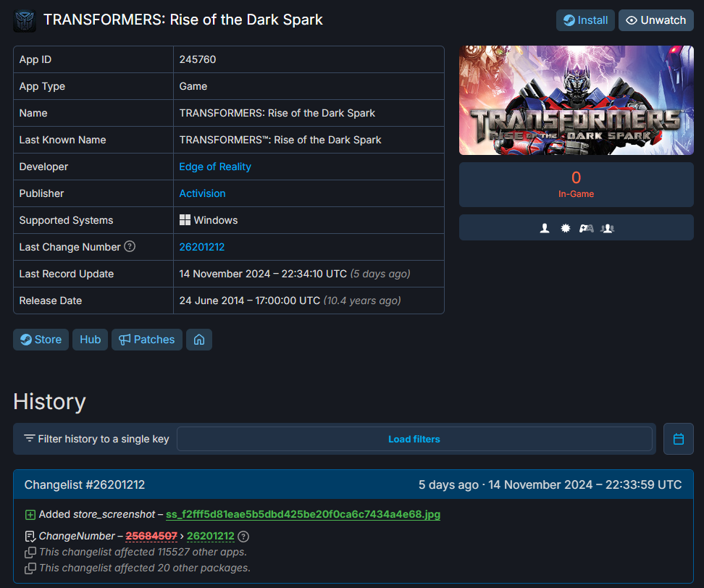Screen dimensions: 704x588
Task: Click the Last Change Number help icon
Action: coord(130,246)
